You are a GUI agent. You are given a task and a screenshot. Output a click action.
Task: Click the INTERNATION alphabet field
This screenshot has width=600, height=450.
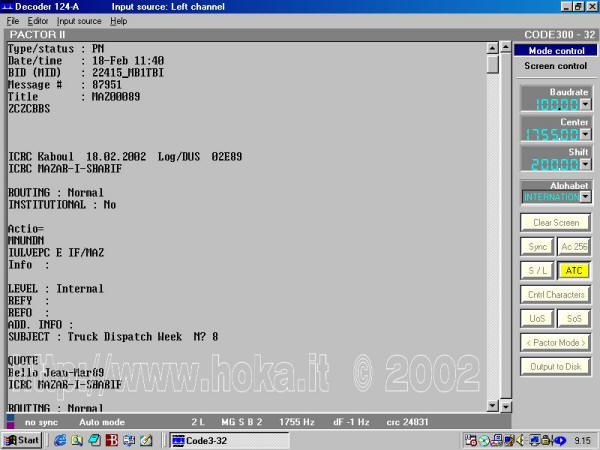coord(551,197)
